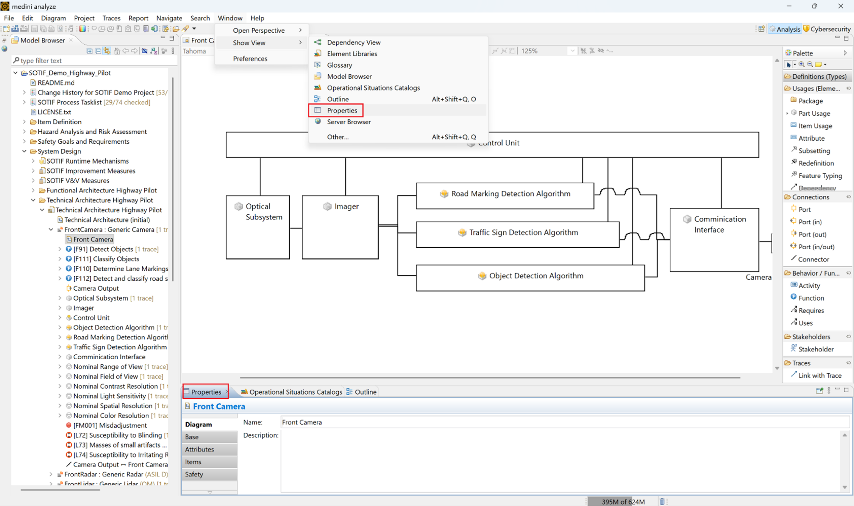Choose Glossary in Show View submenu
Image resolution: width=854 pixels, height=506 pixels.
point(397,65)
